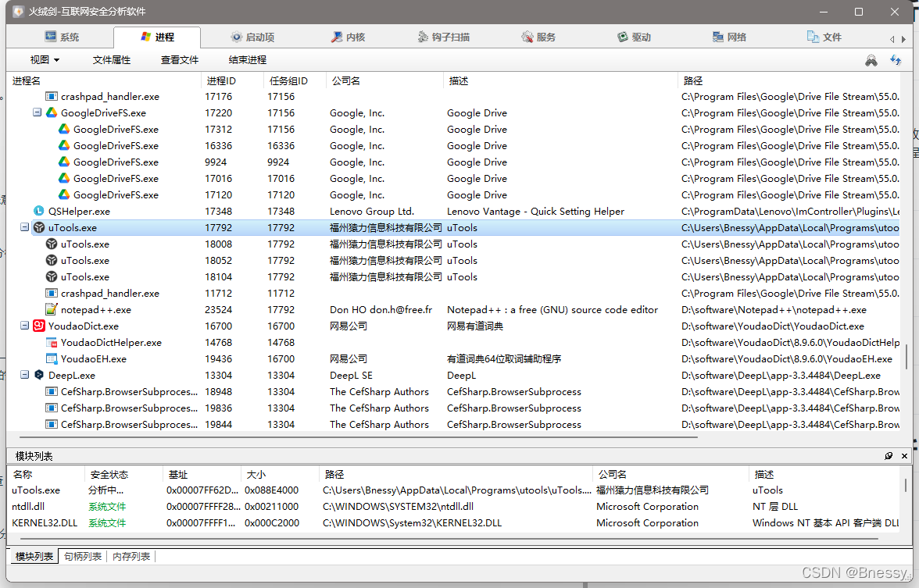Sort the process list by 公司名 header
919x588 pixels.
click(384, 81)
